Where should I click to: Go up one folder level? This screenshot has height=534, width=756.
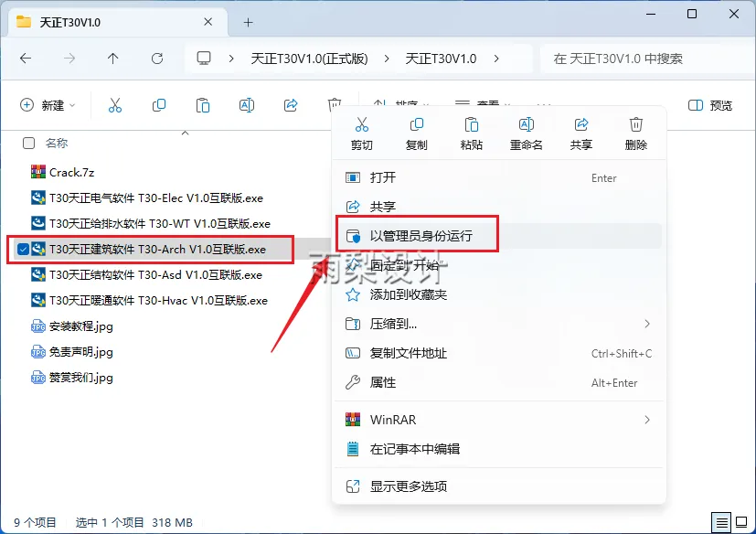[112, 59]
